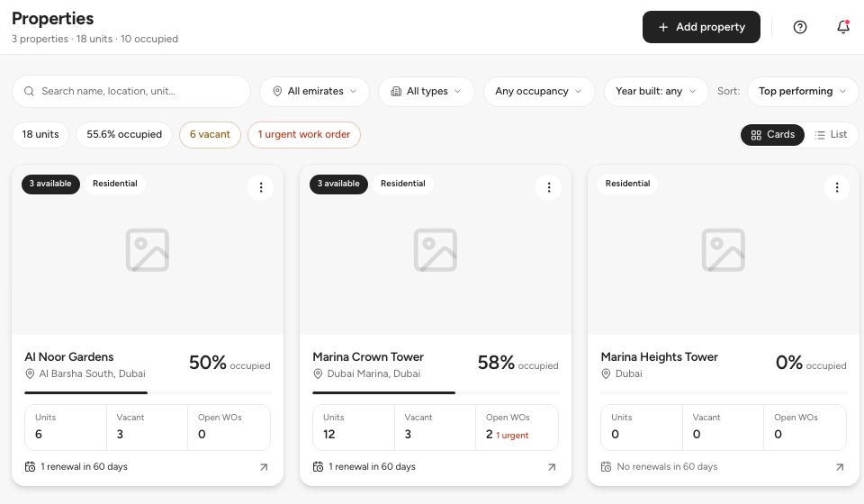Click Residential tag on Marina Heights Tower
This screenshot has width=864, height=504.
(627, 184)
